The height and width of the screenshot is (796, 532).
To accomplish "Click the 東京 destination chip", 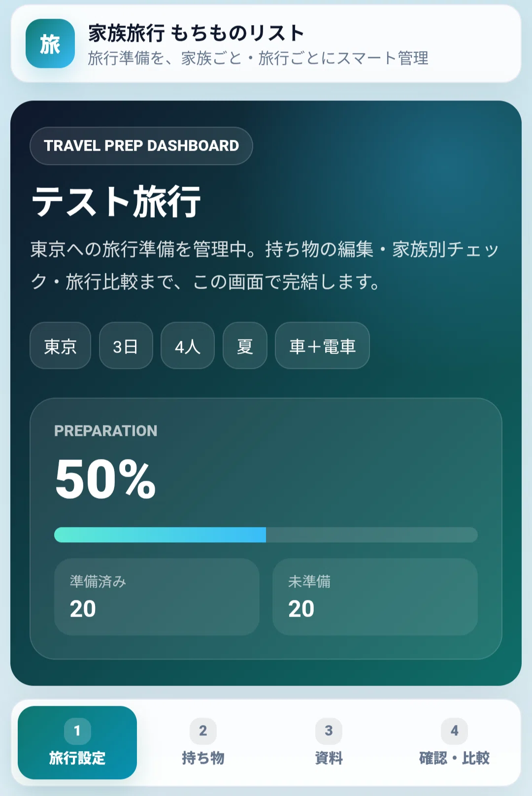I will click(61, 346).
